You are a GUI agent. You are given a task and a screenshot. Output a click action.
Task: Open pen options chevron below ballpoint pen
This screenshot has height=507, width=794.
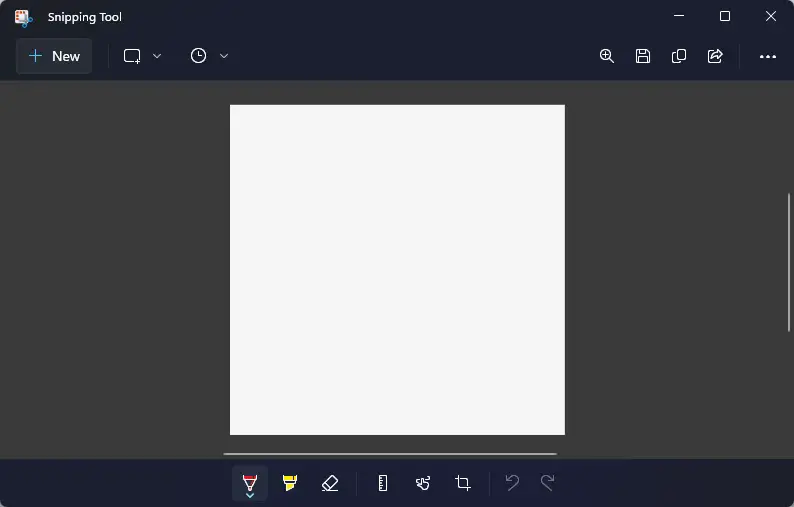click(250, 495)
